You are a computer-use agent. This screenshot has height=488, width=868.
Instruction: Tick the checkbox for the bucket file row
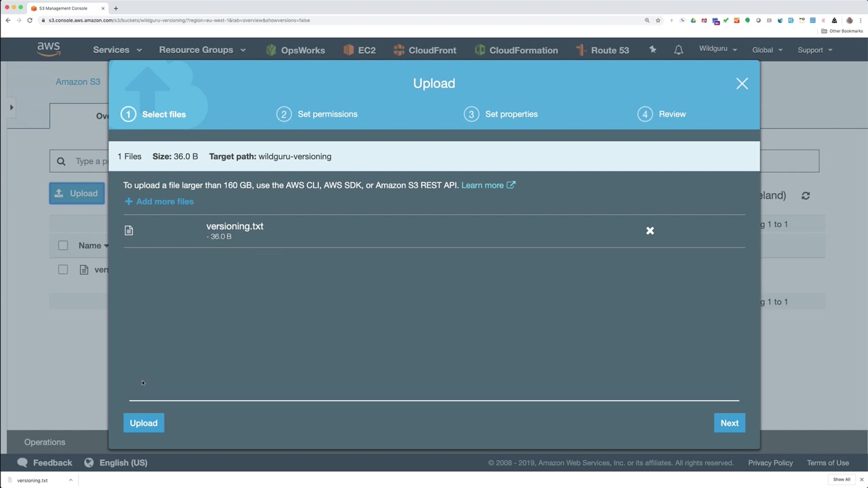(63, 270)
